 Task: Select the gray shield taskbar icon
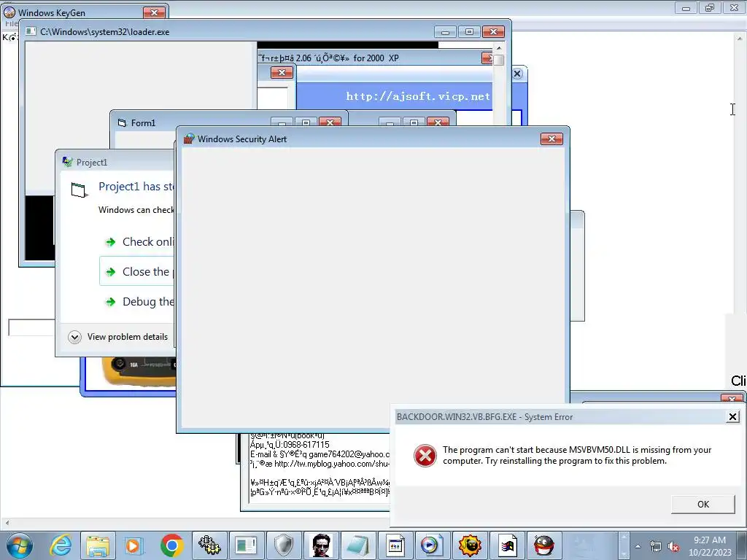click(x=284, y=545)
